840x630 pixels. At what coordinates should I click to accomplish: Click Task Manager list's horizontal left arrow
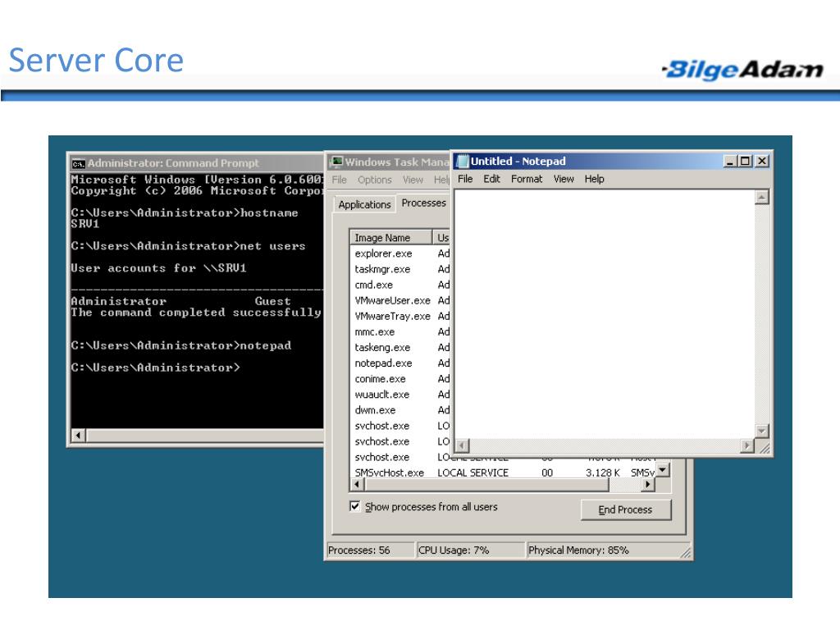point(357,484)
